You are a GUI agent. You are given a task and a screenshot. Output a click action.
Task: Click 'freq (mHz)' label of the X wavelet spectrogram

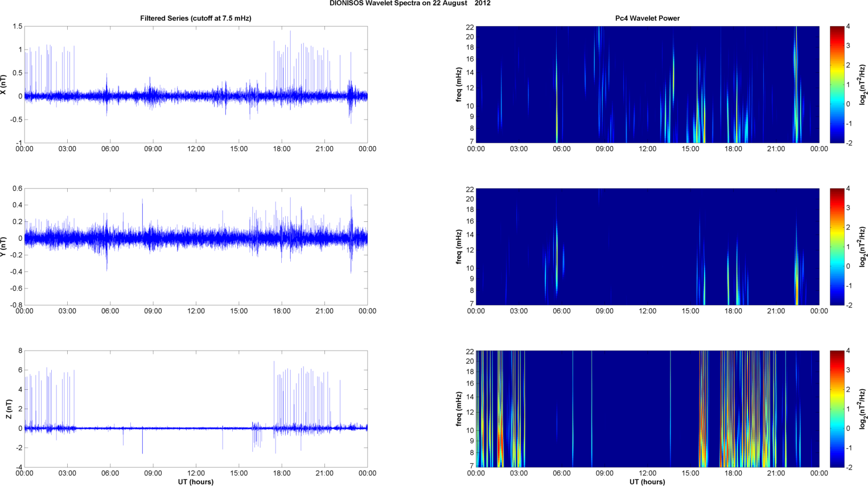pyautogui.click(x=459, y=85)
